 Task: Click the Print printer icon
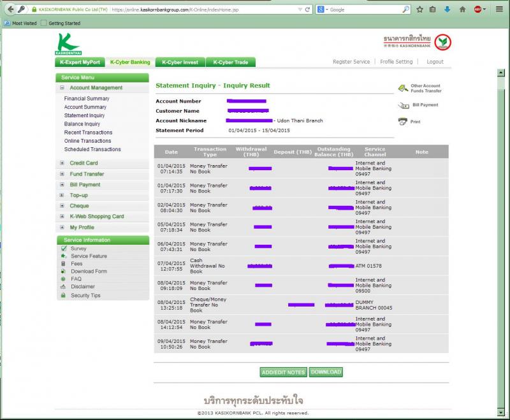click(403, 122)
